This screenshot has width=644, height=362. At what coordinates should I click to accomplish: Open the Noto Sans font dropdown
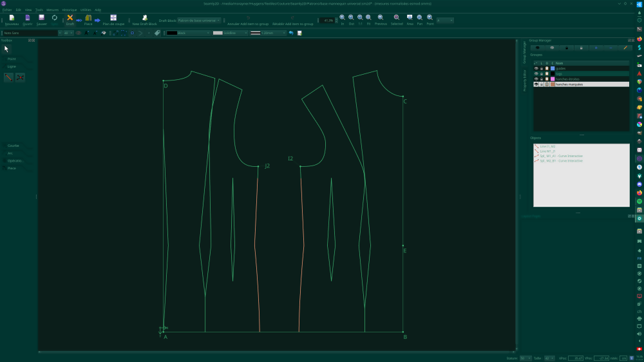tap(32, 33)
